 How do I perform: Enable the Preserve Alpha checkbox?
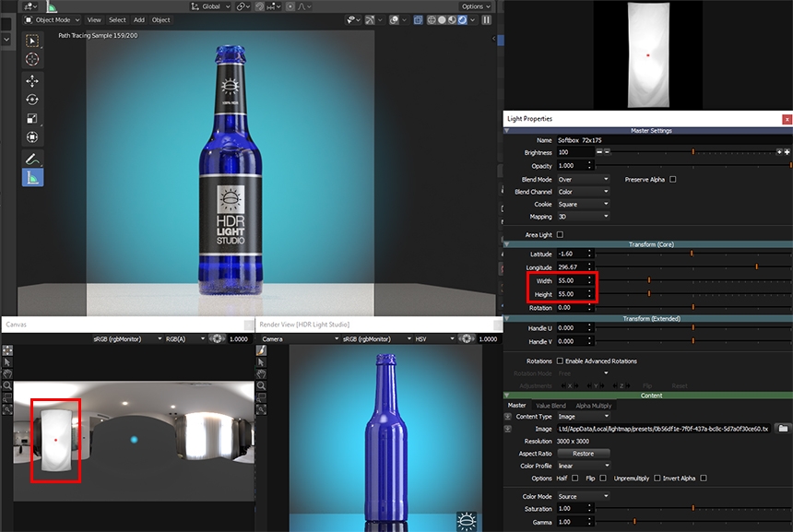(672, 179)
